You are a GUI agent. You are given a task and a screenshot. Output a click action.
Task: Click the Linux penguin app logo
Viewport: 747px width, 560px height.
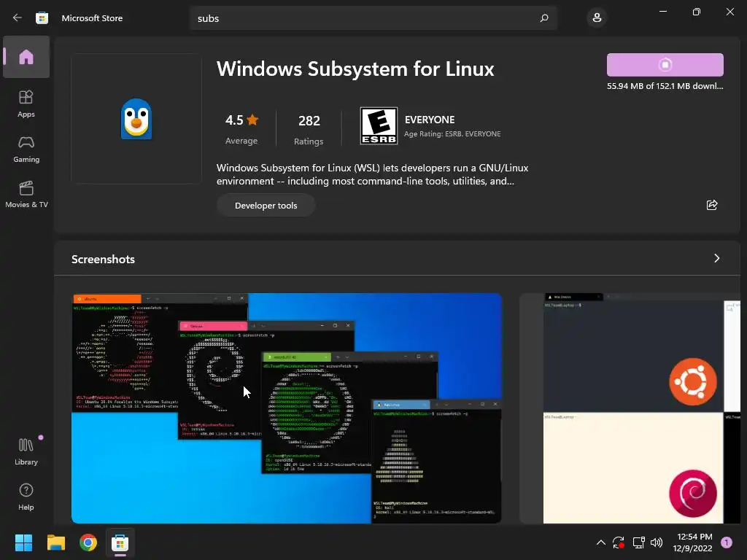point(136,119)
